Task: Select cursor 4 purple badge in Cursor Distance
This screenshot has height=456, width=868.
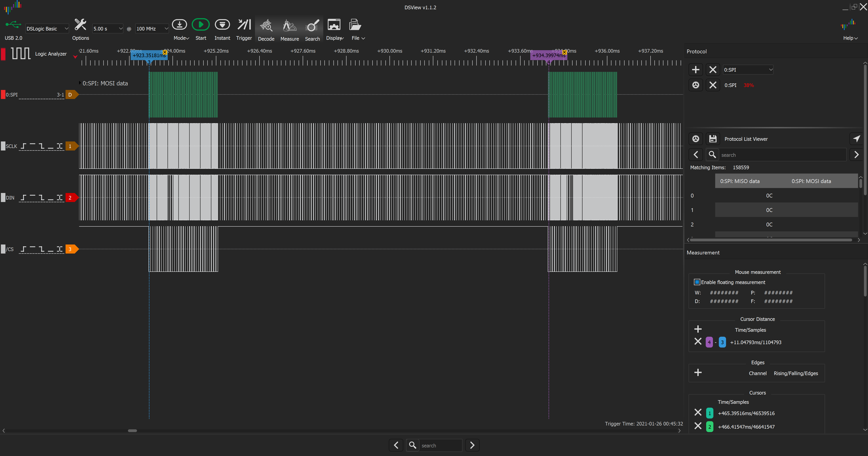Action: pyautogui.click(x=709, y=342)
